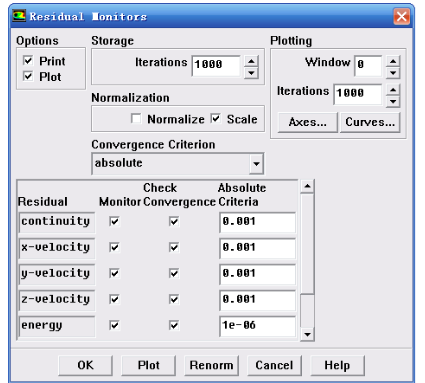Click continuity Absolute Criteria field
Image resolution: width=425 pixels, height=383 pixels.
pyautogui.click(x=257, y=222)
